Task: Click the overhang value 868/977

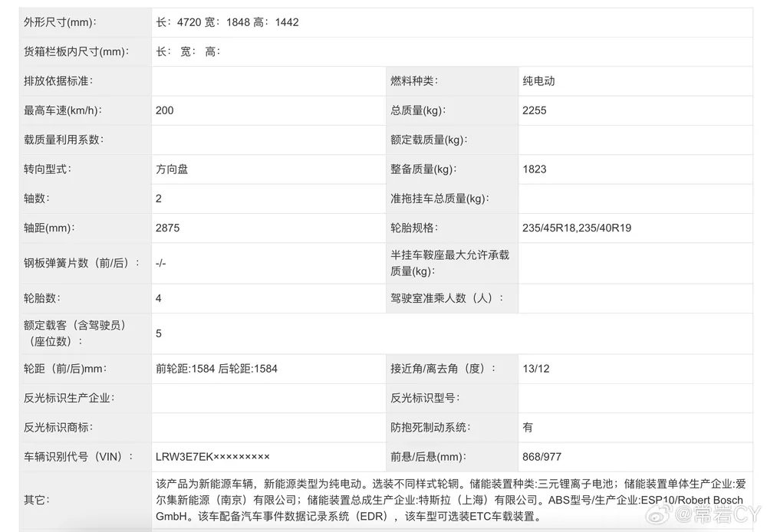Action: click(542, 457)
